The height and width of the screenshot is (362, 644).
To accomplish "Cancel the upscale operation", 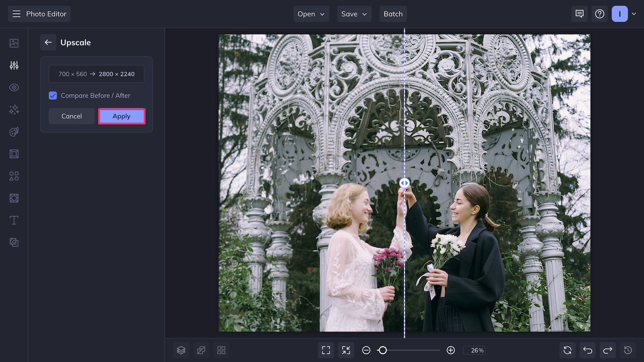I will point(71,116).
